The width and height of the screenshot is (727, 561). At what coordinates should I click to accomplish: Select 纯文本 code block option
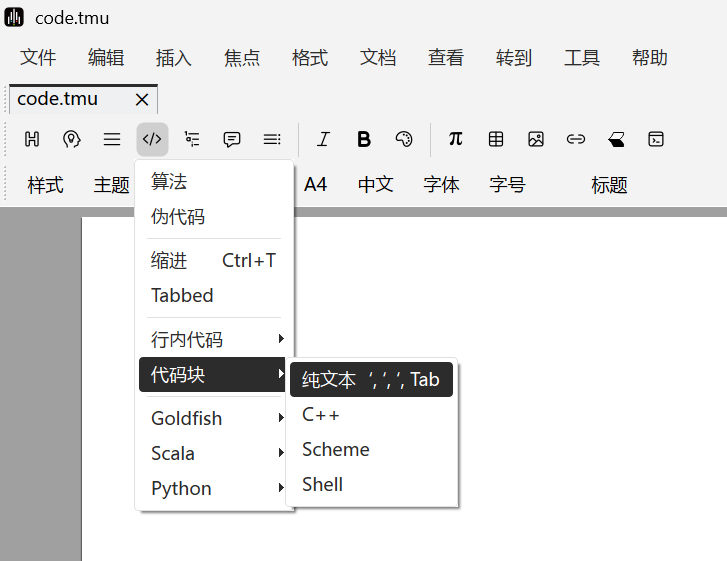coord(370,380)
